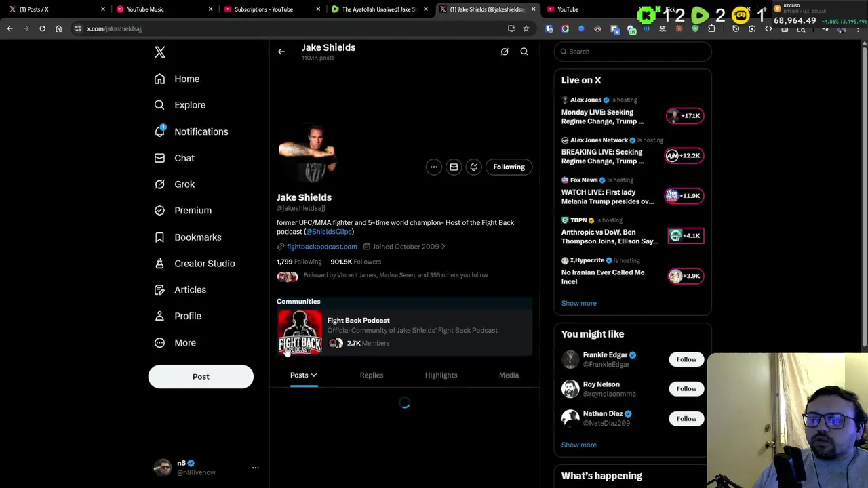
Task: Open More circle icon in sidebar
Action: [x=159, y=342]
